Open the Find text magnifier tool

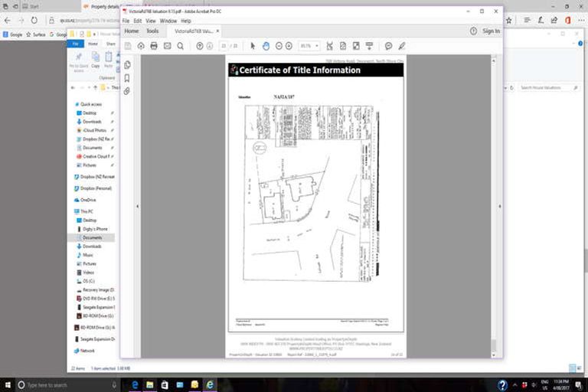[180, 46]
